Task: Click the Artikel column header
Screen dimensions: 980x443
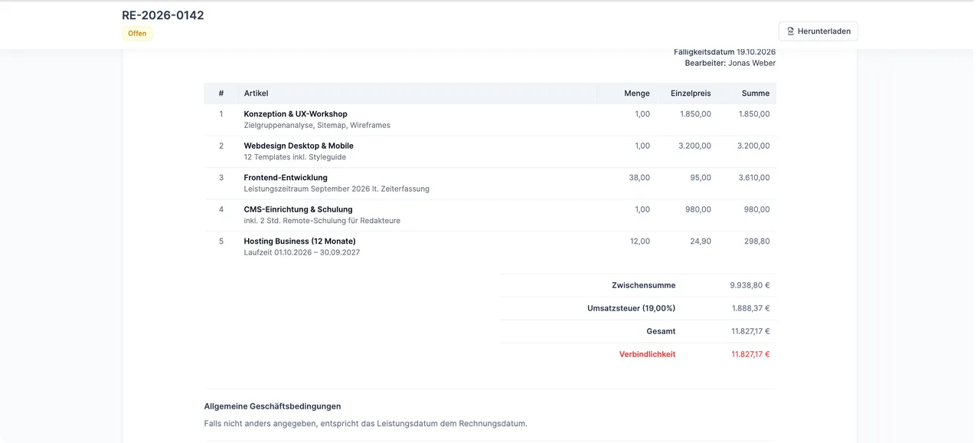Action: click(256, 94)
